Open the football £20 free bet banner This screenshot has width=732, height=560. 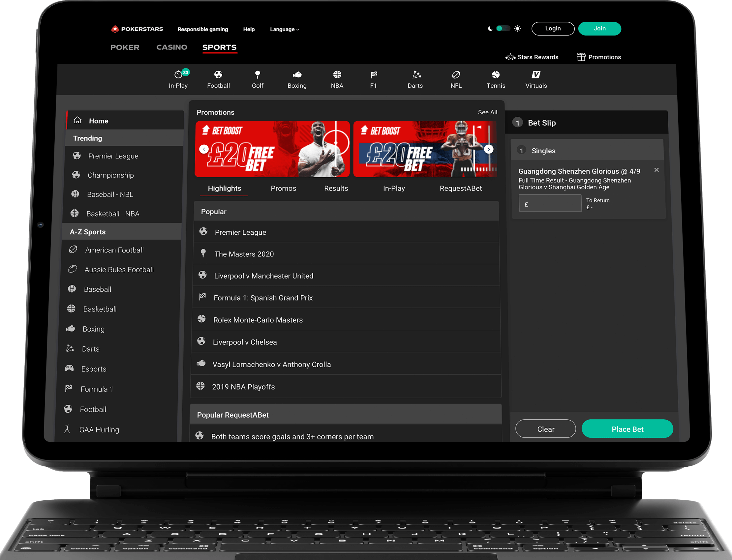click(x=272, y=149)
